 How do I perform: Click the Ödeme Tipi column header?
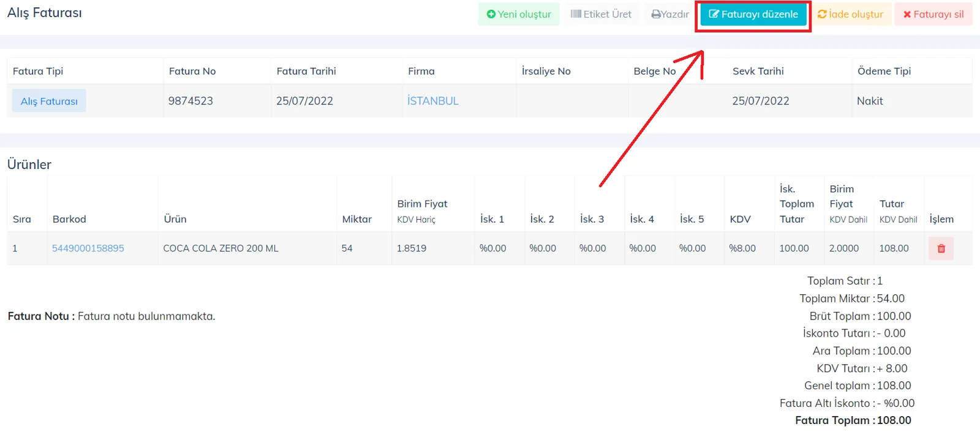click(x=884, y=71)
